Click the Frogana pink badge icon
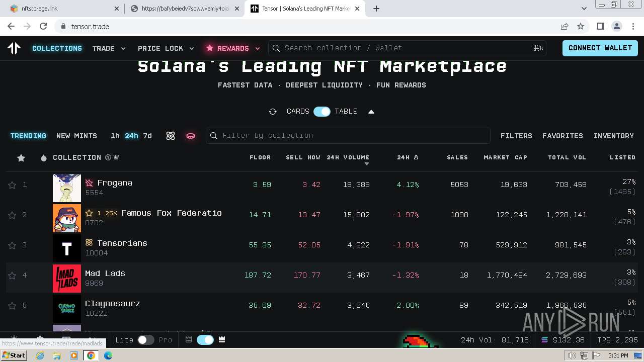The height and width of the screenshot is (362, 644). [89, 183]
